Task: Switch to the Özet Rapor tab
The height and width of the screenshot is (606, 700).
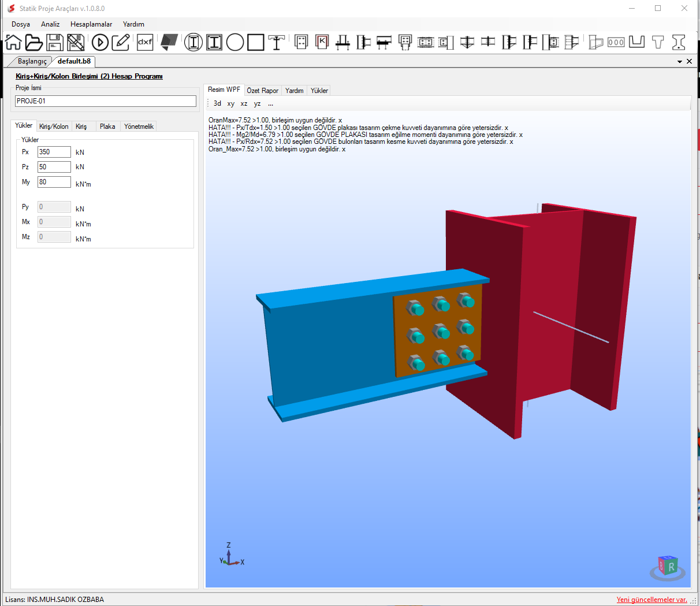Action: tap(262, 91)
